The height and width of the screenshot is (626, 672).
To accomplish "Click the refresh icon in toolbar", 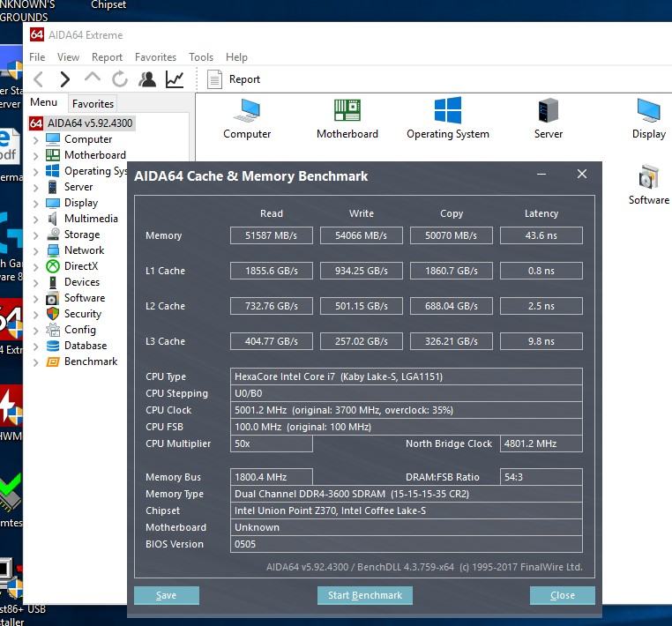I will [120, 79].
